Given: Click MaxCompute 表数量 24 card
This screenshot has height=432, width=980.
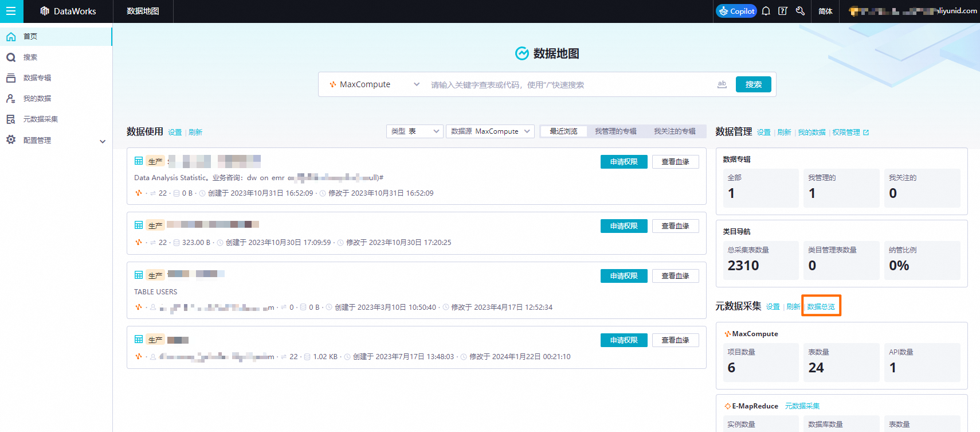Looking at the screenshot, I should point(842,363).
